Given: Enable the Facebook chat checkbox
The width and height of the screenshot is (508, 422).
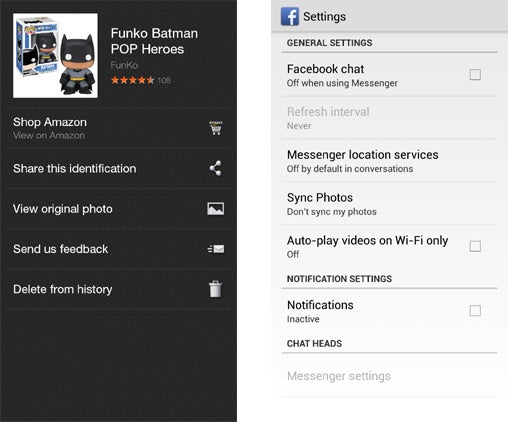Looking at the screenshot, I should [475, 74].
